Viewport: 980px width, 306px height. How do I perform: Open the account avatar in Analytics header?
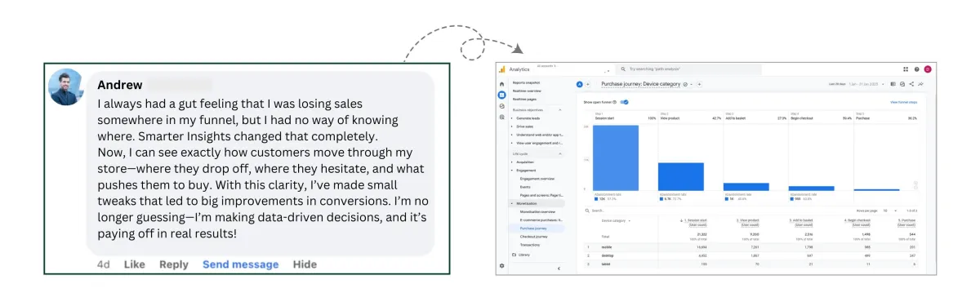928,69
